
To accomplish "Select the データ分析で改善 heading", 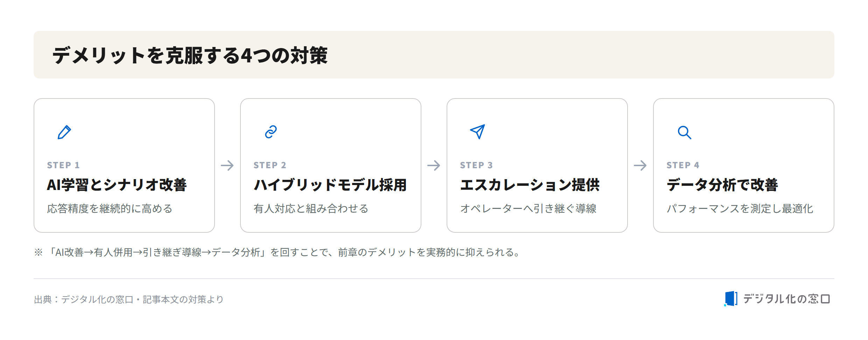I will 722,185.
